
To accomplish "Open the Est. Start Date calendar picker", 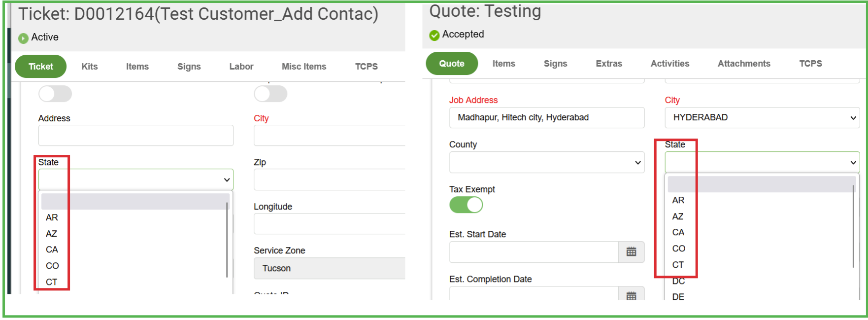I will click(631, 252).
